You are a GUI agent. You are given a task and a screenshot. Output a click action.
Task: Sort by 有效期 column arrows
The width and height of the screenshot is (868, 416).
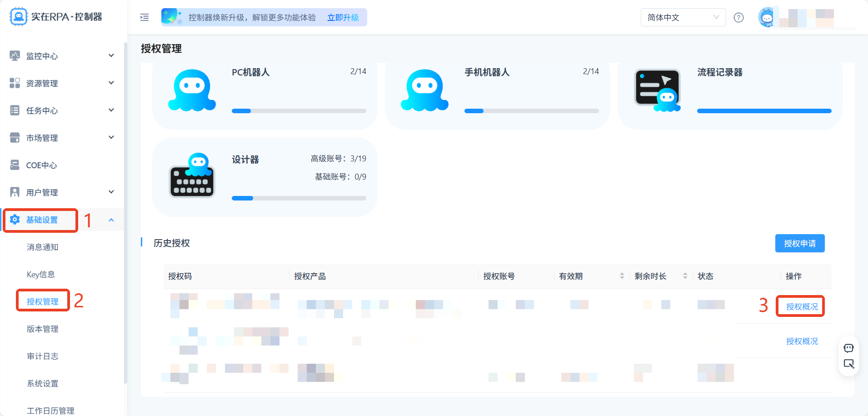(x=622, y=276)
